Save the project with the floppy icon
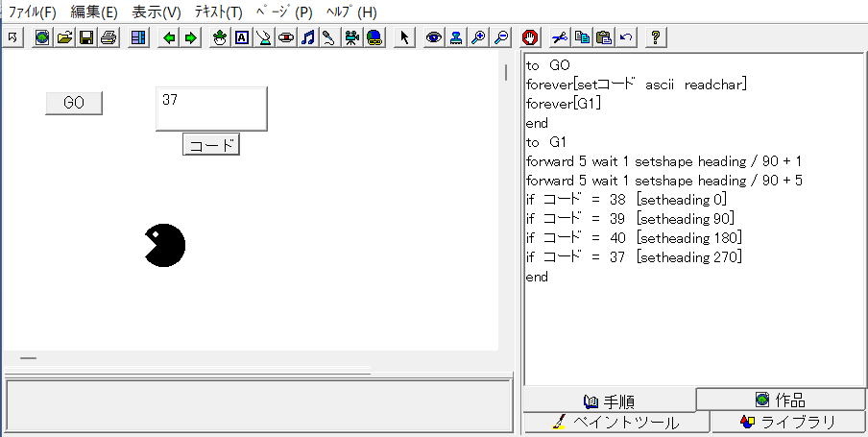This screenshot has height=437, width=868. (85, 37)
